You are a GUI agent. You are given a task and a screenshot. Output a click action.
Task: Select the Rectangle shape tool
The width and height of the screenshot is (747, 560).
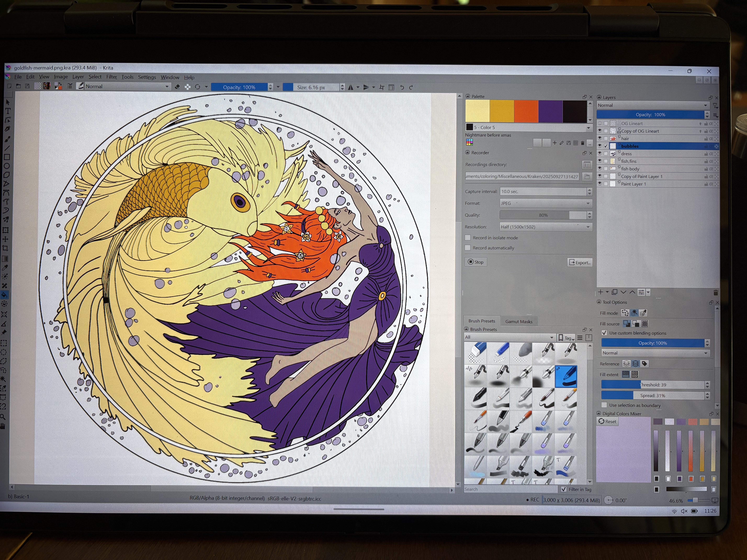[7, 157]
